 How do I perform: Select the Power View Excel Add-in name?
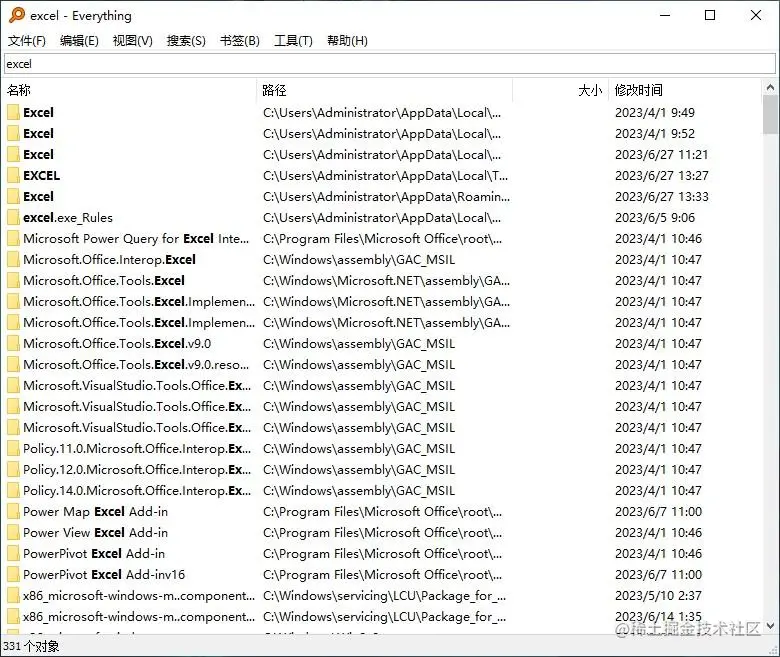pyautogui.click(x=96, y=533)
